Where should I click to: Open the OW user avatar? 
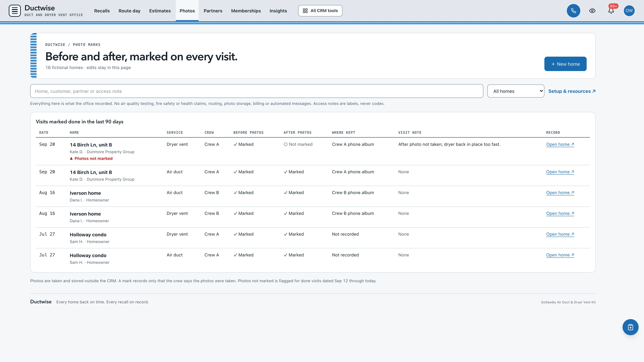(x=629, y=11)
